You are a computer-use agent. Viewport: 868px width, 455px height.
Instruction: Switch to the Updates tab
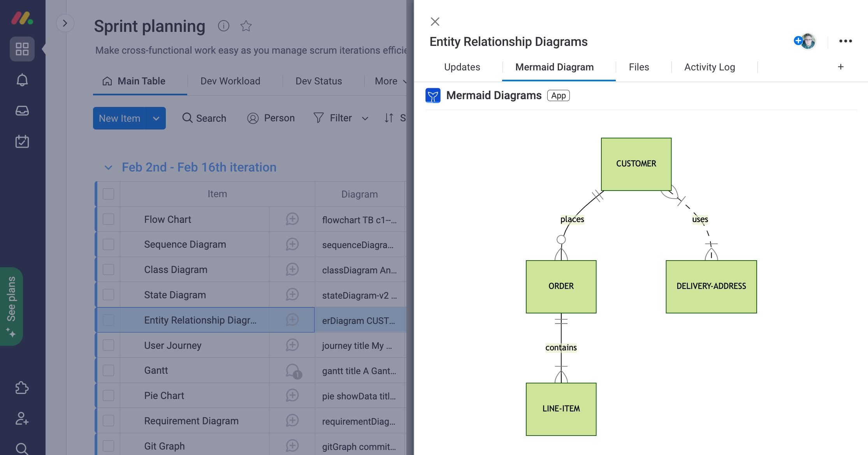click(462, 66)
